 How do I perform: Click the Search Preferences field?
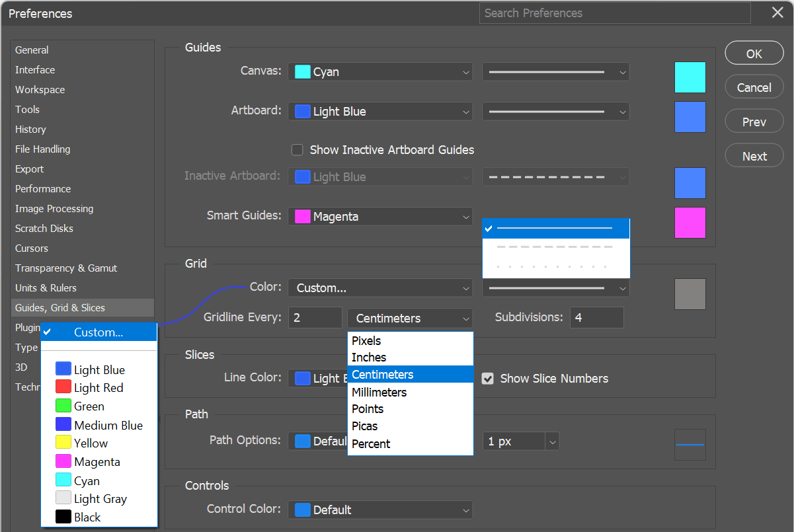click(615, 13)
